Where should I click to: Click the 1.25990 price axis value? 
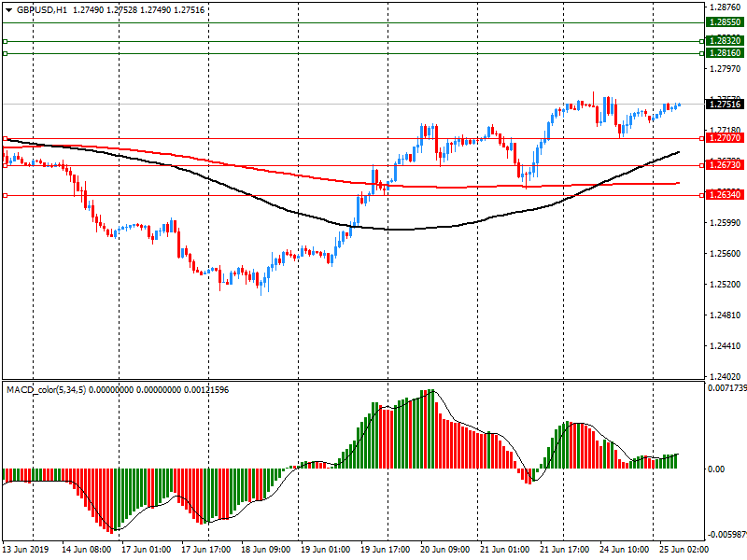pos(726,223)
